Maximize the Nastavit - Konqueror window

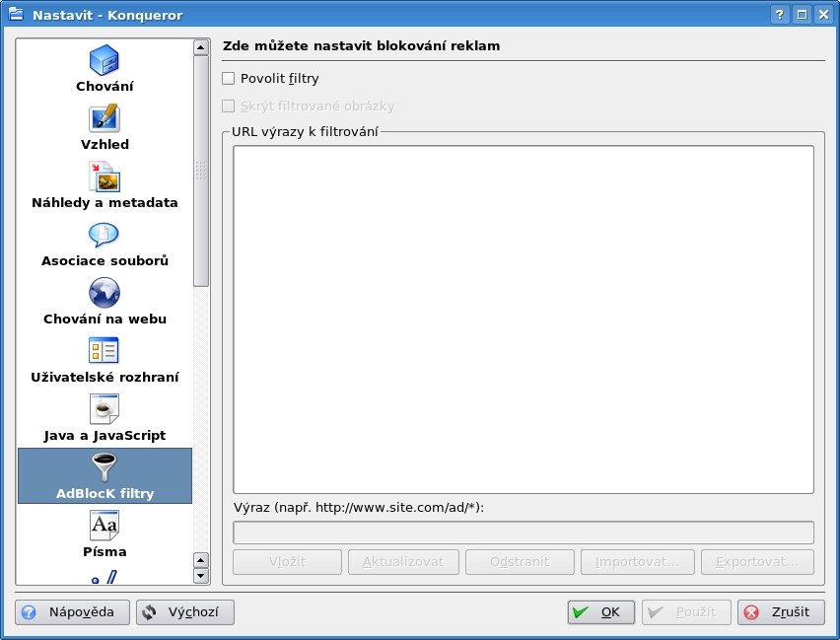pos(802,15)
